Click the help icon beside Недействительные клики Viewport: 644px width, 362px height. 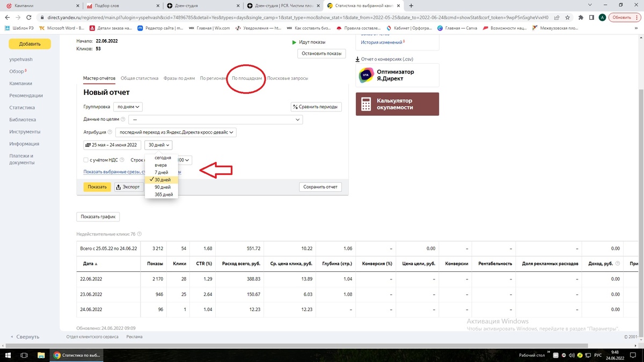coord(140,234)
